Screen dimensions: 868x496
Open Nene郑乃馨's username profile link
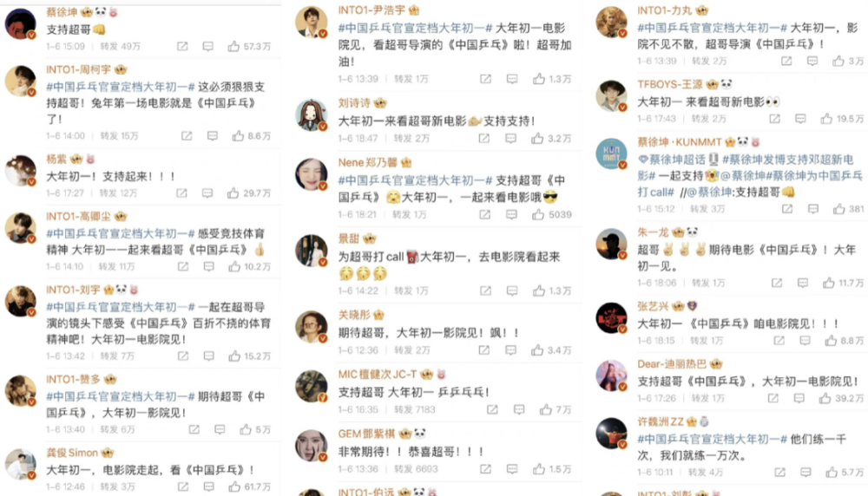(x=367, y=162)
